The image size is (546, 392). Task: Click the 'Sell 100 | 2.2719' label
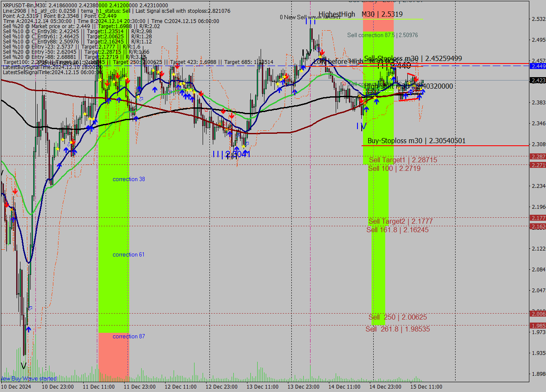click(x=394, y=169)
